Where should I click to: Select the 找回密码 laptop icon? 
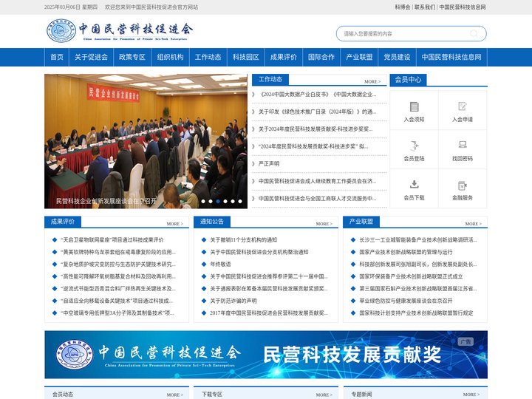coord(462,145)
